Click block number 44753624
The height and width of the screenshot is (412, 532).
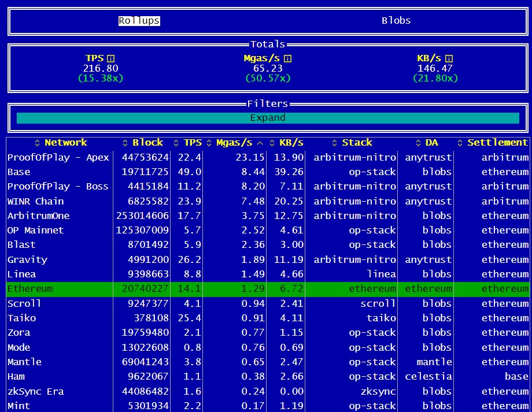pyautogui.click(x=145, y=157)
